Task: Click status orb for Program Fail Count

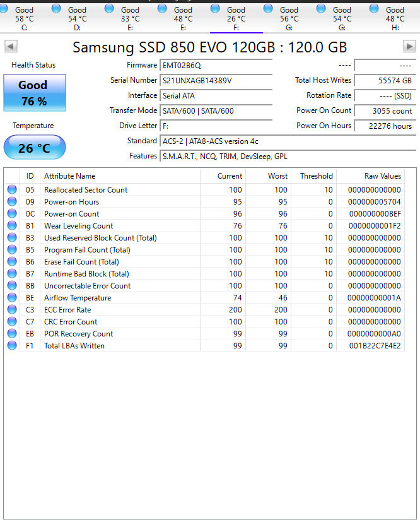Action: 12,249
